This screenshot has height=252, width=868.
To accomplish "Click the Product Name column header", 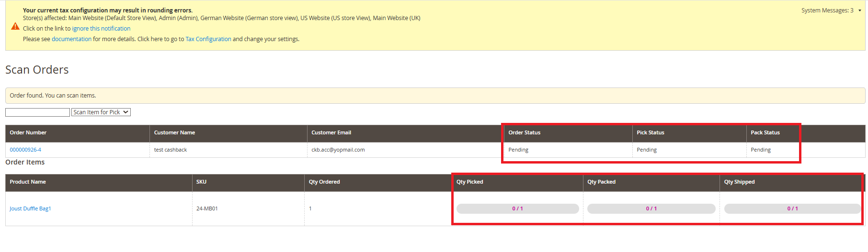I will pyautogui.click(x=28, y=182).
